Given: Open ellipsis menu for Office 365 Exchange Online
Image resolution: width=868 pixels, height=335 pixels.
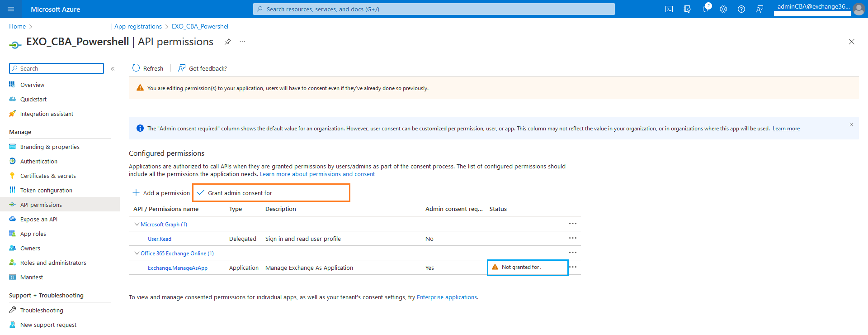Looking at the screenshot, I should 573,253.
